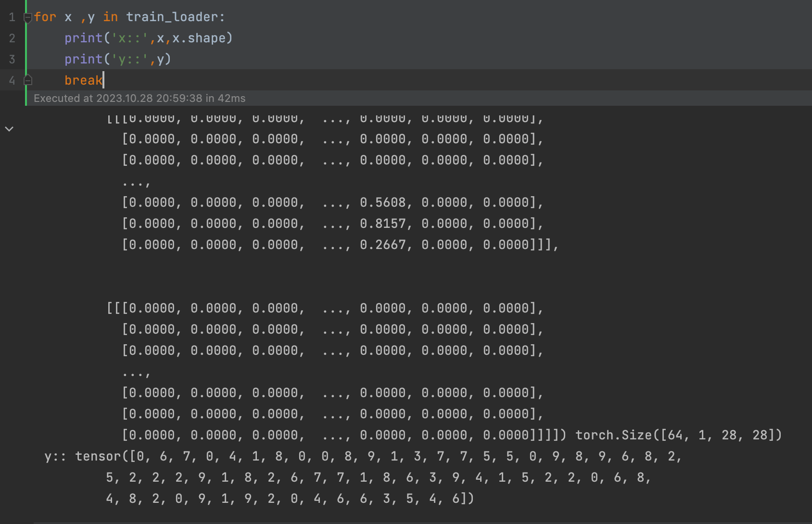
Task: Click the 'for' keyword on line 1
Action: pos(45,17)
